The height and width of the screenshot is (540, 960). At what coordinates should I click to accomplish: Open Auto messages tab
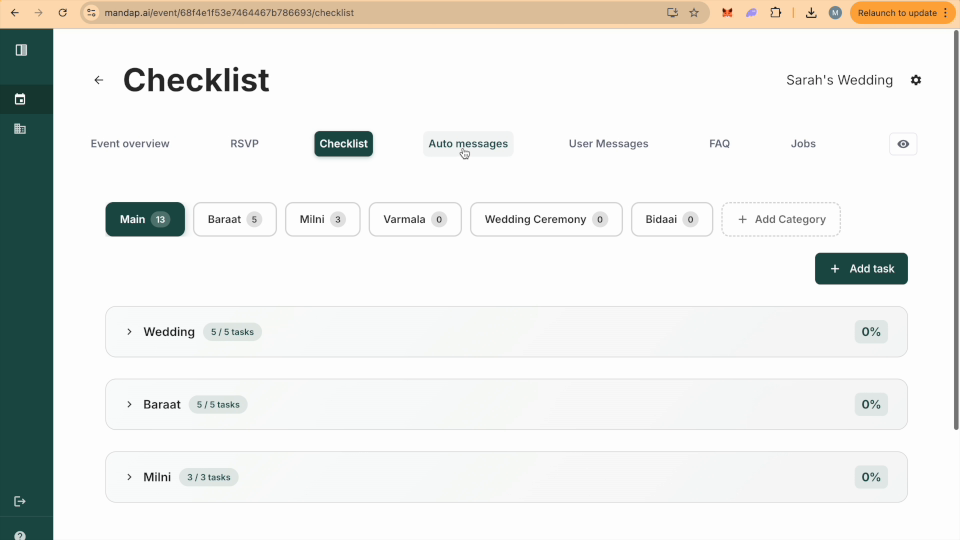(x=468, y=144)
